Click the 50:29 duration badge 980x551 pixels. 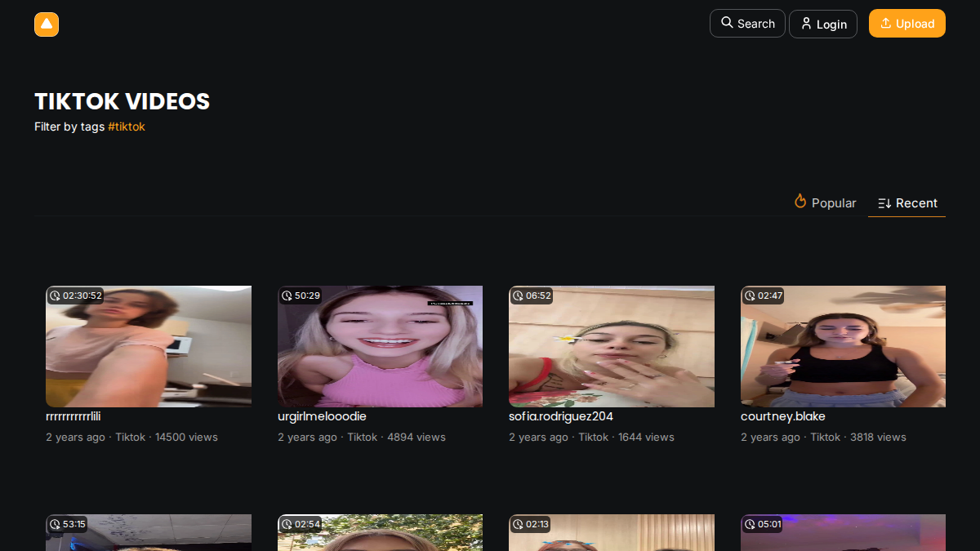pyautogui.click(x=301, y=295)
